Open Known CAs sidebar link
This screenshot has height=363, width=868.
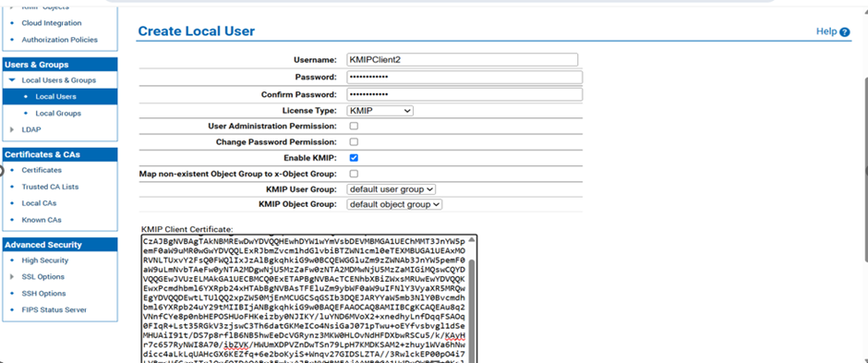42,220
